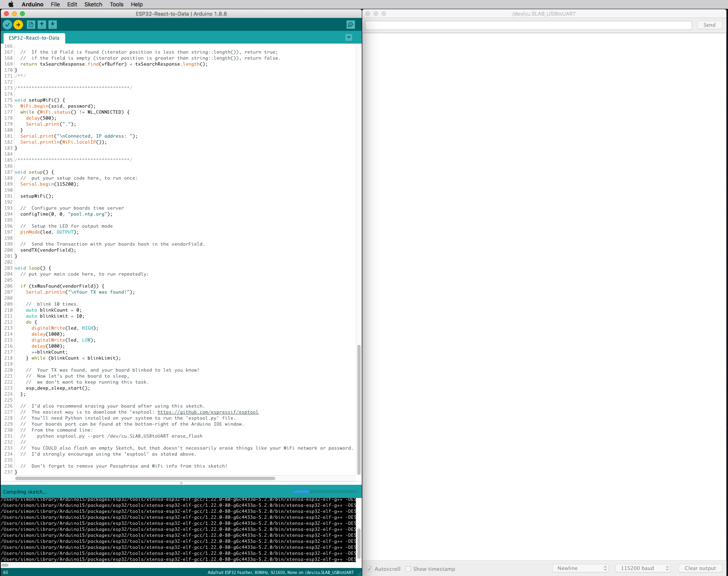Screen dimensions: 728x576
Task: Open the Serial Monitor magnifier icon
Action: (351, 25)
